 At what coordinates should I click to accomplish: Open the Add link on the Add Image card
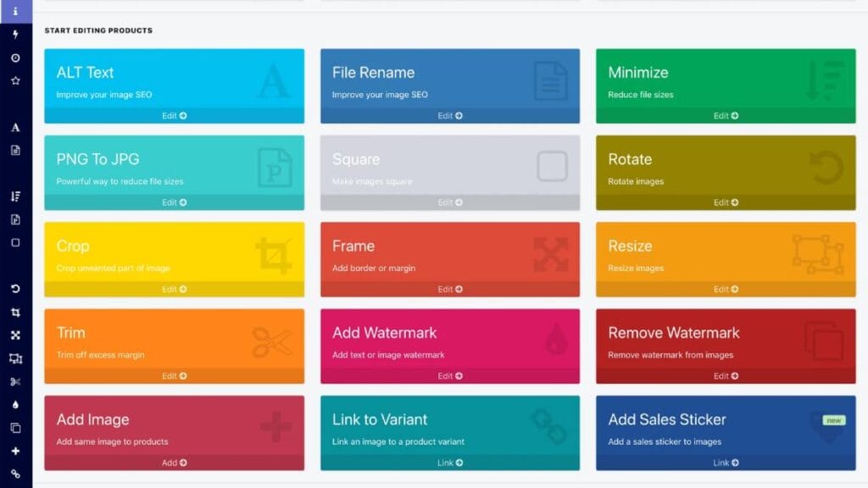coord(174,463)
